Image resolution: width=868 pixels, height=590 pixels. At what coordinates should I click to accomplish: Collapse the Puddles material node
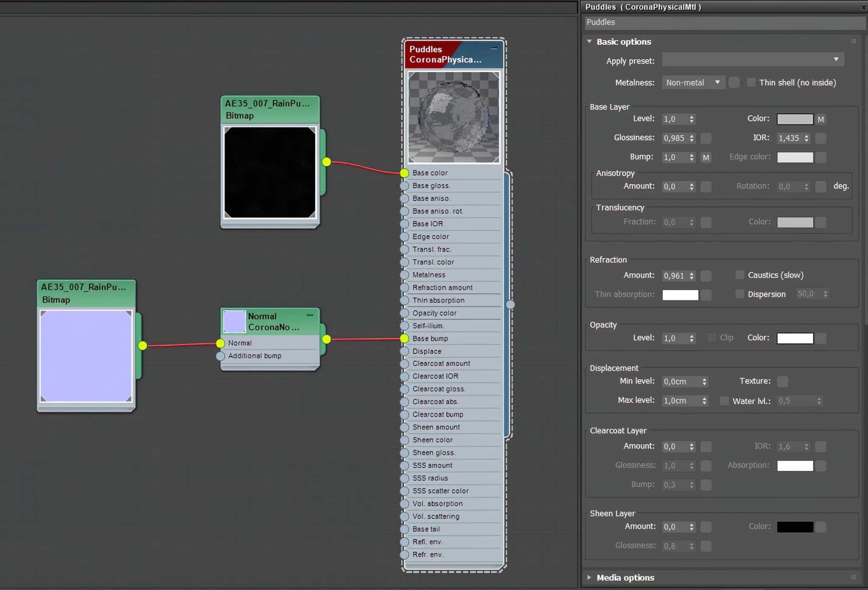click(494, 48)
